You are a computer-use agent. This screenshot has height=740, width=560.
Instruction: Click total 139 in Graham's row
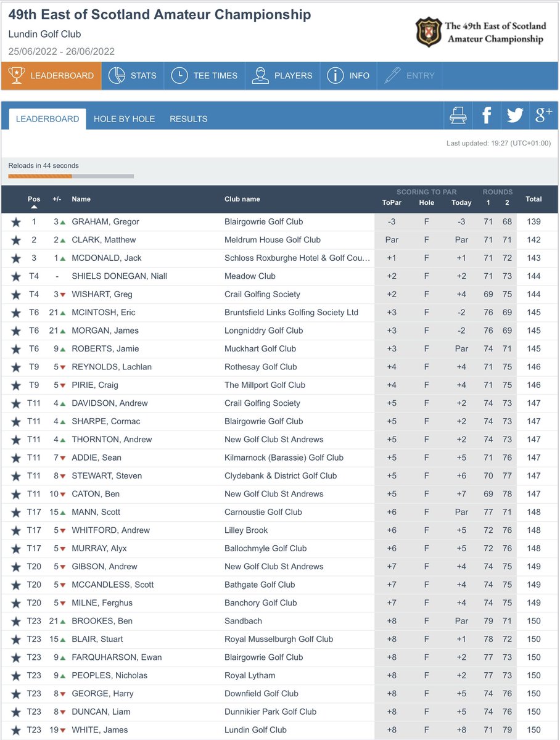[x=533, y=222]
